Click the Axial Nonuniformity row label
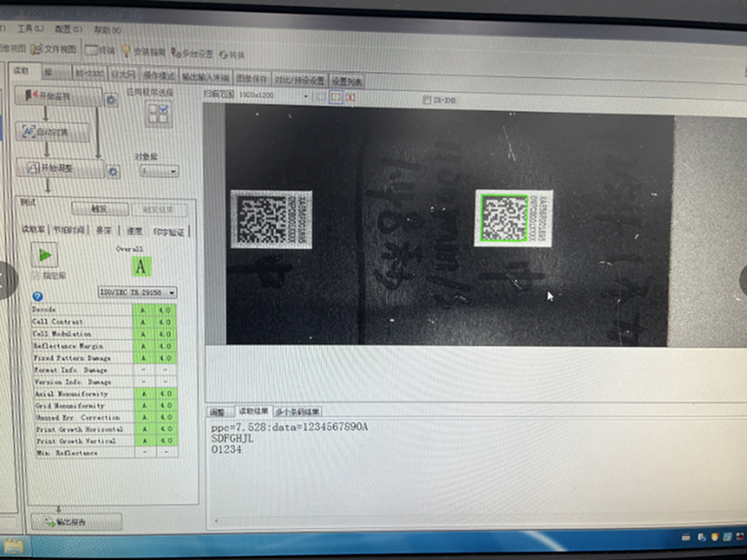This screenshot has height=560, width=747. click(x=71, y=394)
